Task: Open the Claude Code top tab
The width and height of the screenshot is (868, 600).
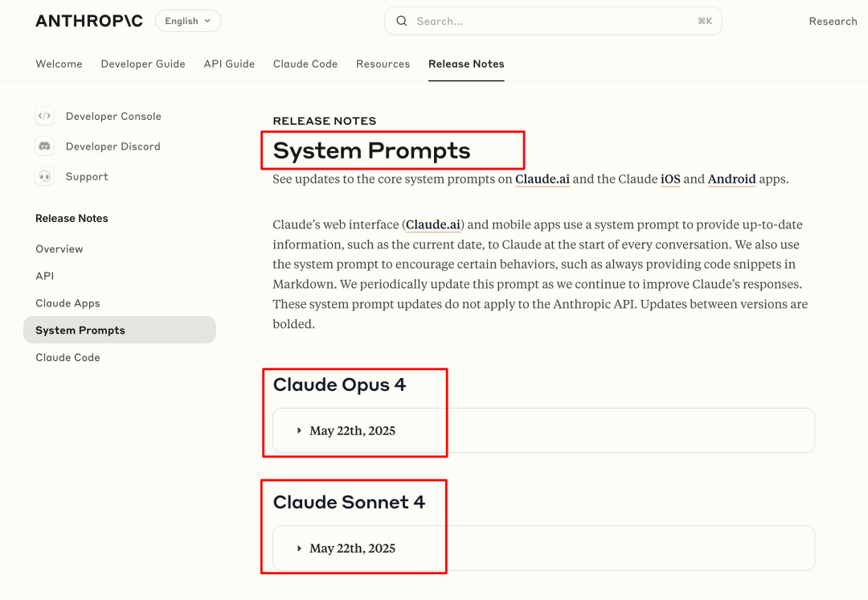Action: pos(305,64)
